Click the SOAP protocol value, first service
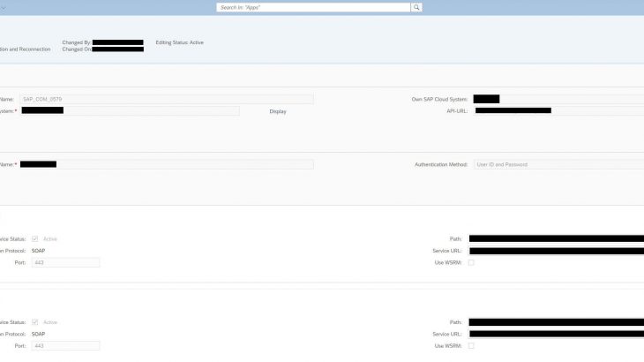The width and height of the screenshot is (644, 362). [38, 251]
